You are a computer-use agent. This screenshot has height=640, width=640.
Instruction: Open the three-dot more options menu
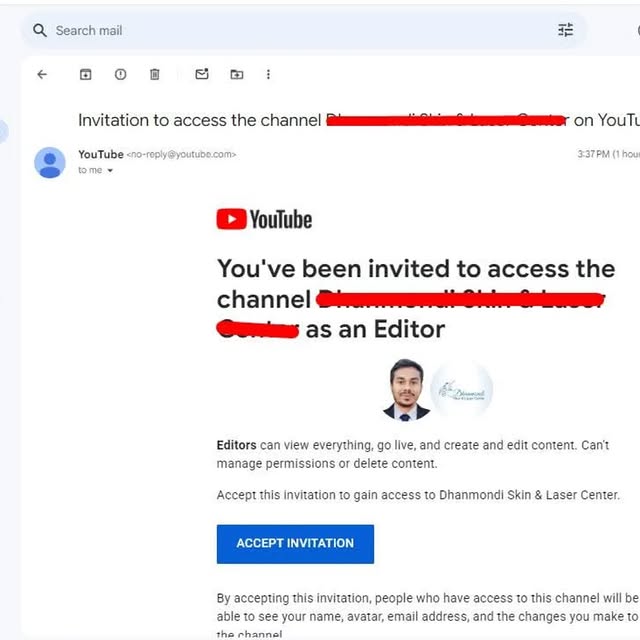click(x=268, y=74)
